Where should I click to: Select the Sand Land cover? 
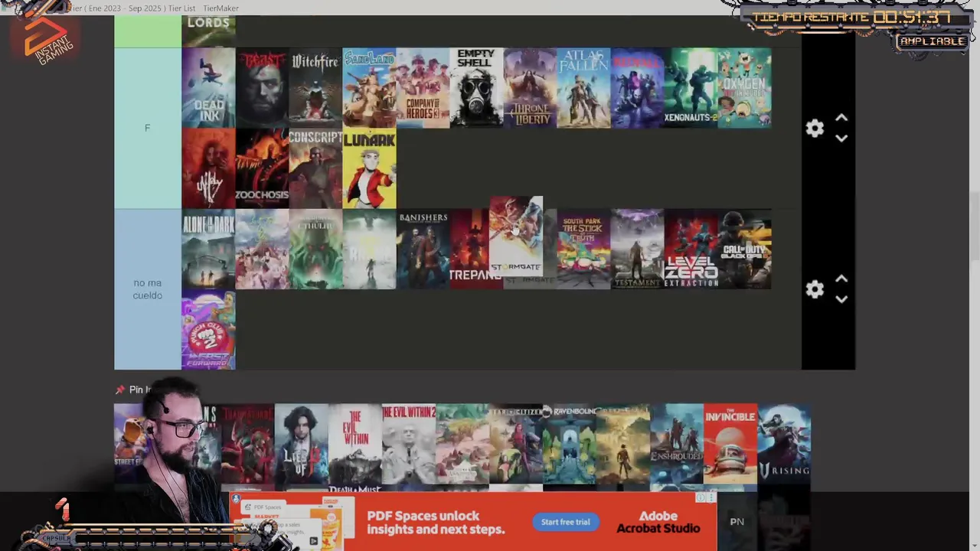[369, 88]
